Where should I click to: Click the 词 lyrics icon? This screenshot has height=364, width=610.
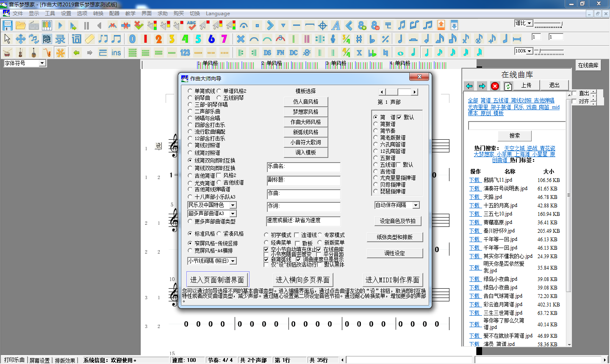coord(76,39)
